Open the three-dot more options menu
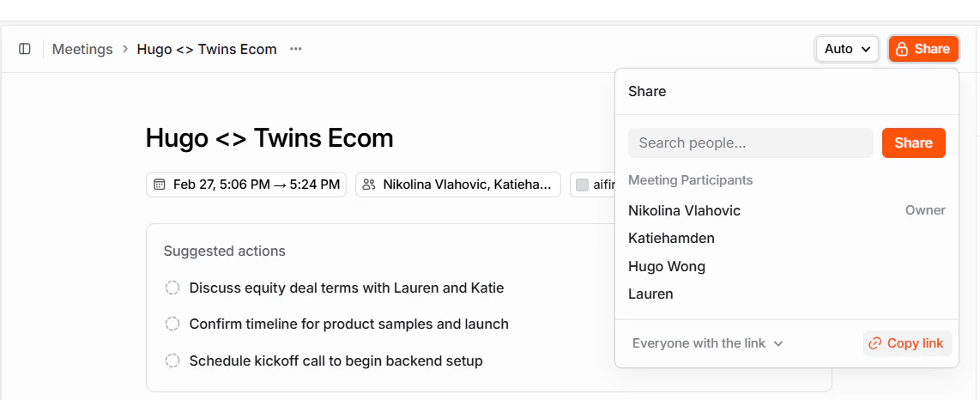980x400 pixels. coord(295,49)
